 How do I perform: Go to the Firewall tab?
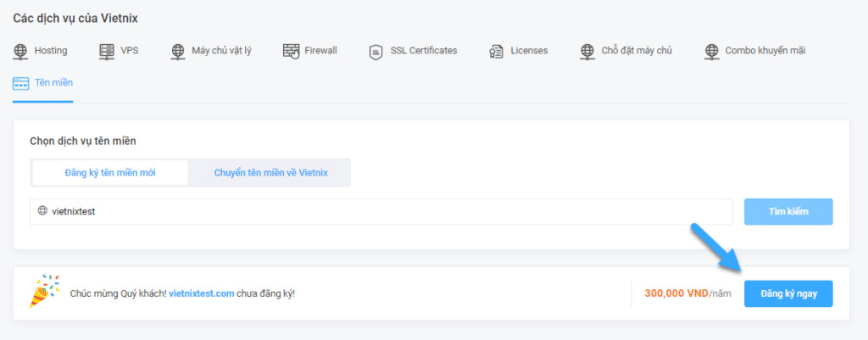click(310, 51)
